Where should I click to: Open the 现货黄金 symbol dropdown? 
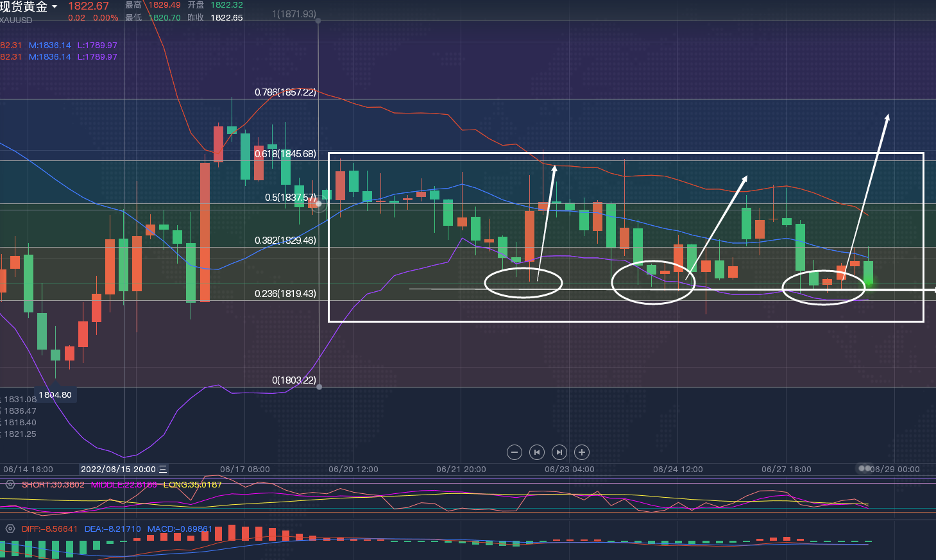55,7
